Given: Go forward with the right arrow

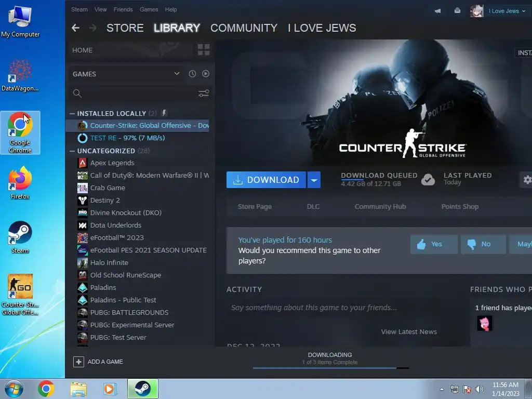Looking at the screenshot, I should pyautogui.click(x=92, y=28).
